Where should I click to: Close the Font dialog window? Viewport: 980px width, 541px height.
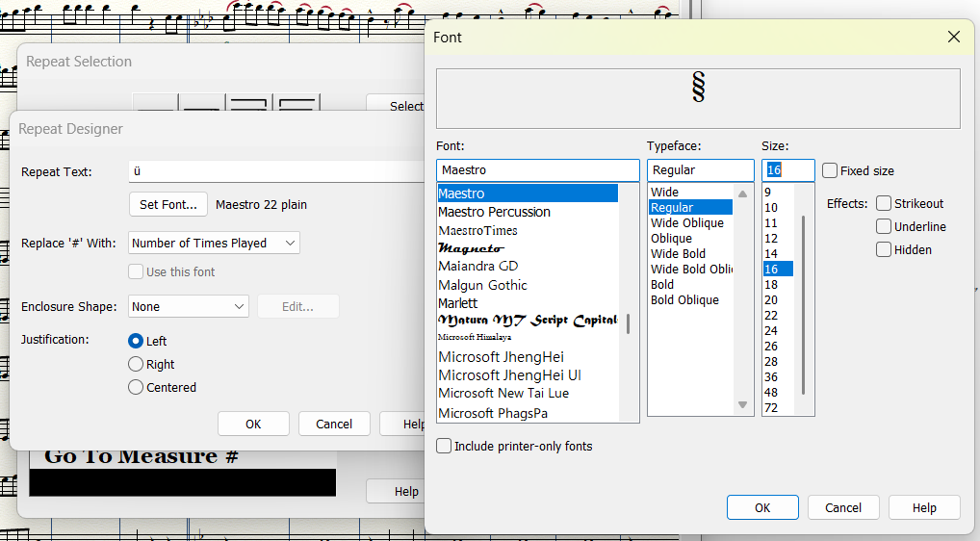click(953, 38)
